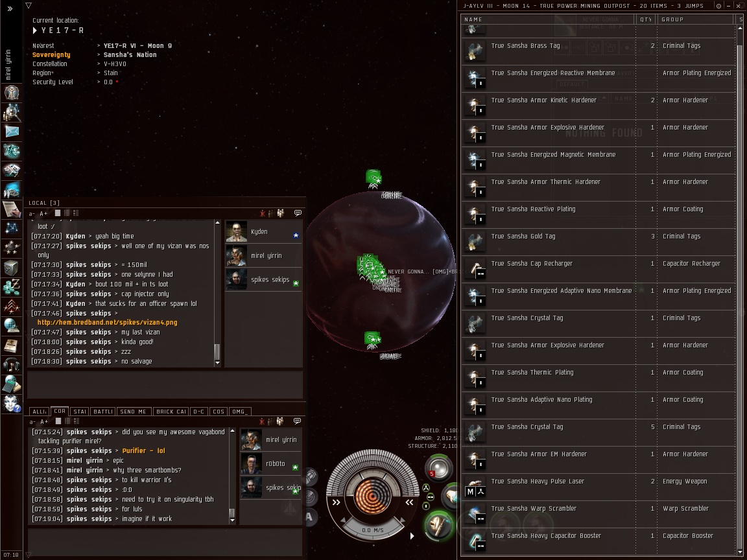Switch to the STAI chat tab

[x=80, y=412]
